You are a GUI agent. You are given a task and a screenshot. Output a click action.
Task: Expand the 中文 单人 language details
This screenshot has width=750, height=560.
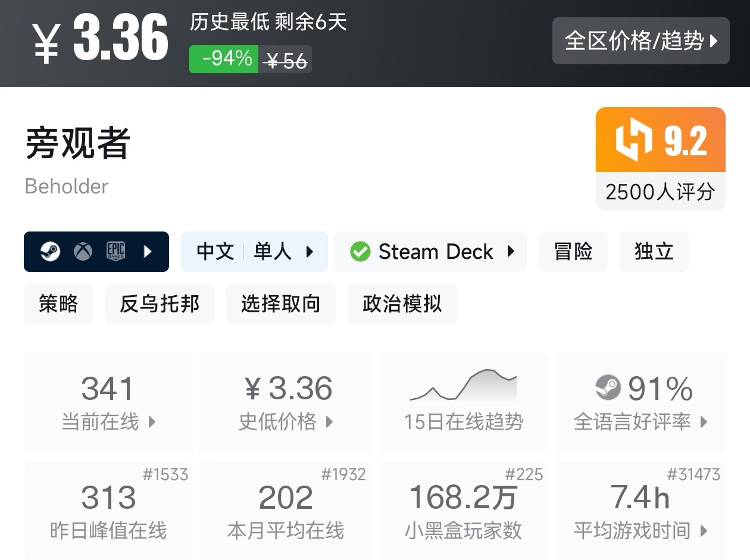[x=254, y=252]
